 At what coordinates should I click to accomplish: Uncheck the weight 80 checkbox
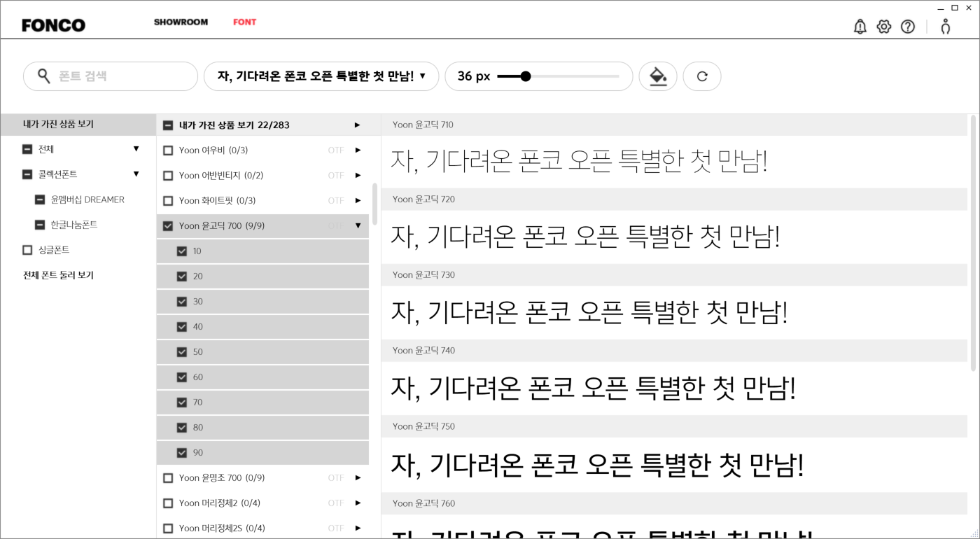182,428
